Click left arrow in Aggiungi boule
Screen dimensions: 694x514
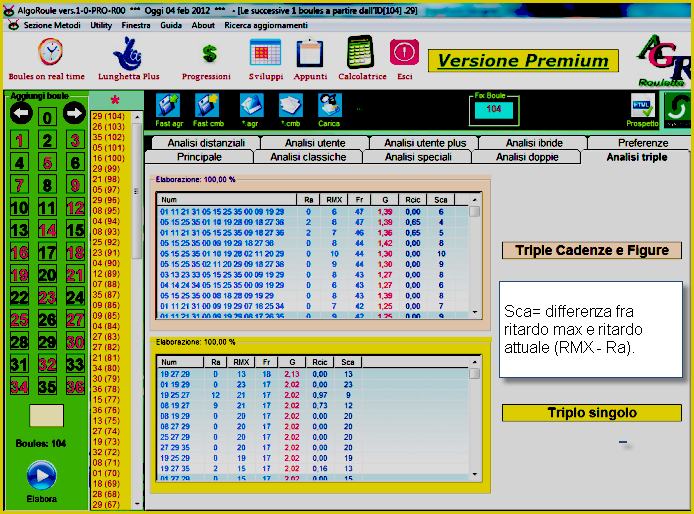tap(21, 113)
